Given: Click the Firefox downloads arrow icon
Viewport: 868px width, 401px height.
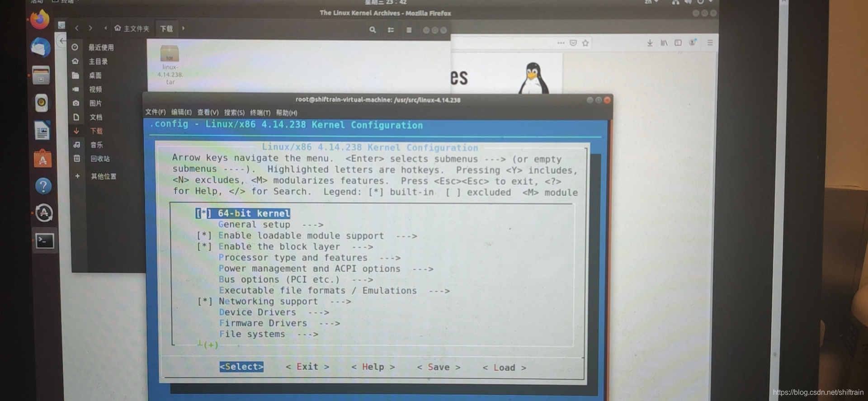Looking at the screenshot, I should click(x=650, y=43).
